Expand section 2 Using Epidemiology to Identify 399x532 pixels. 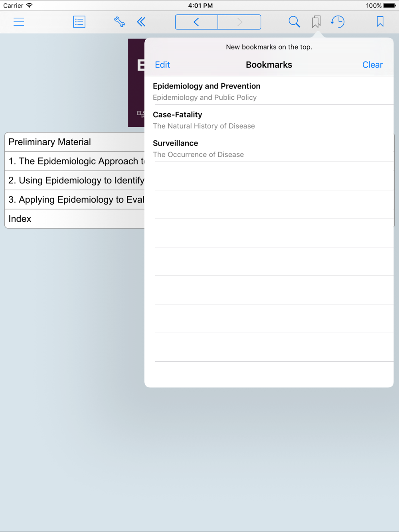(x=75, y=180)
